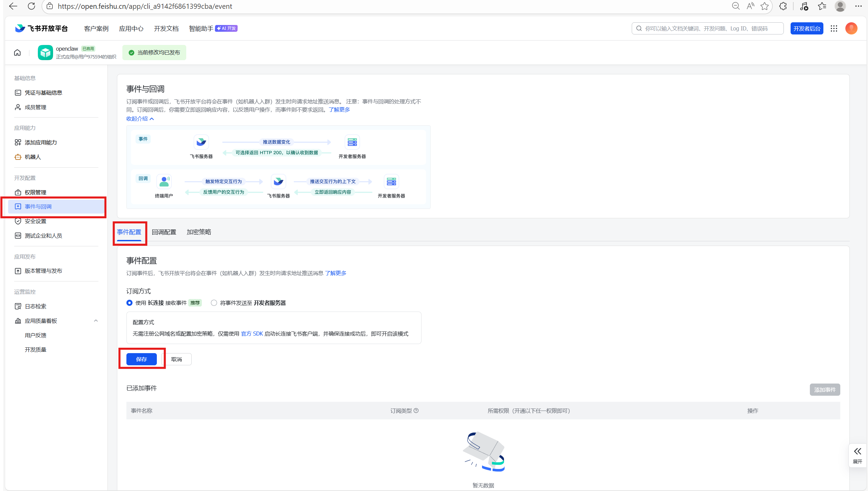The height and width of the screenshot is (491, 868).
Task: Click the home icon in breadcrumb bar
Action: point(17,52)
